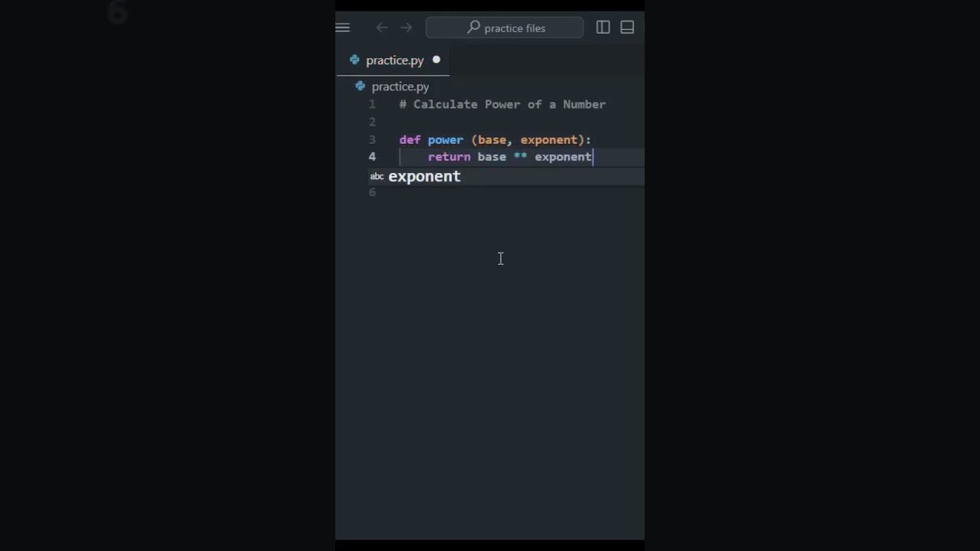Click the Python icon on the practice.py tab
The height and width of the screenshot is (551, 980).
coord(354,60)
